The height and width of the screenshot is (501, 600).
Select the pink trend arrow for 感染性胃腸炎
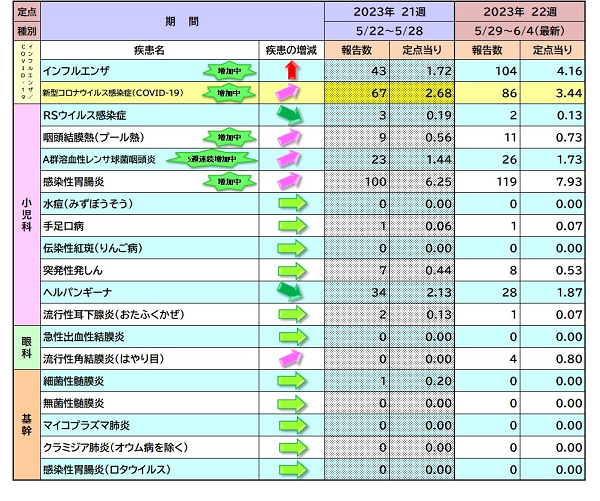tap(291, 181)
